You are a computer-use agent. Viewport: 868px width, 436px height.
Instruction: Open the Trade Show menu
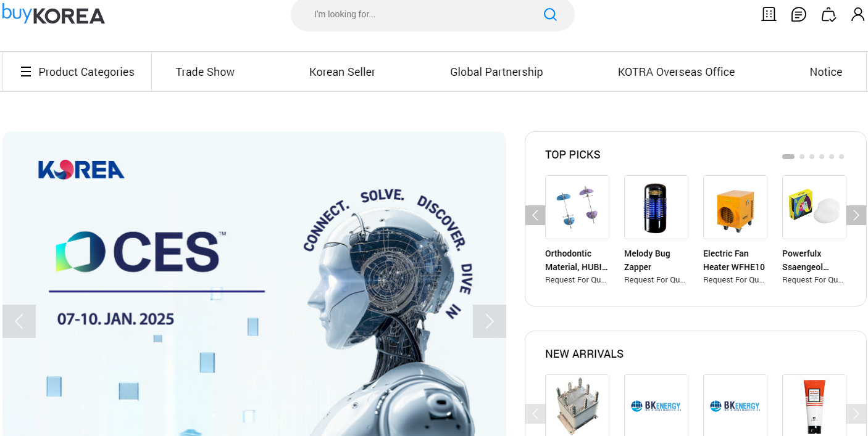[205, 72]
